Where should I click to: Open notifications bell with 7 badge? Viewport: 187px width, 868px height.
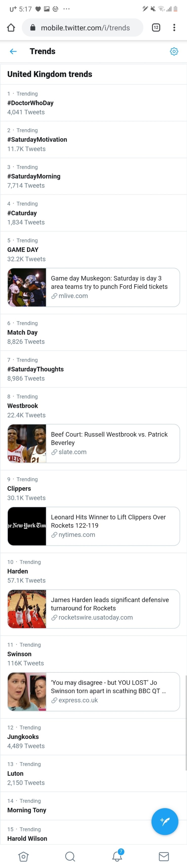117,856
